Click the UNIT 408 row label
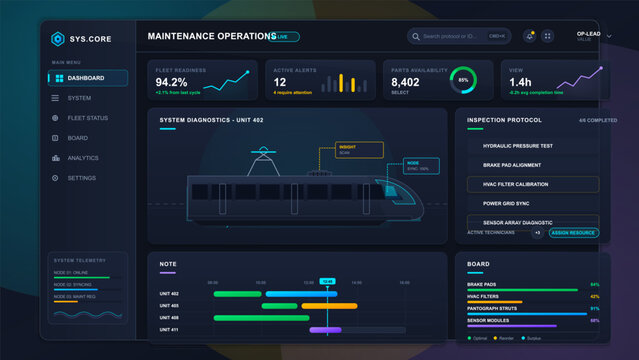The height and width of the screenshot is (360, 639). [169, 318]
